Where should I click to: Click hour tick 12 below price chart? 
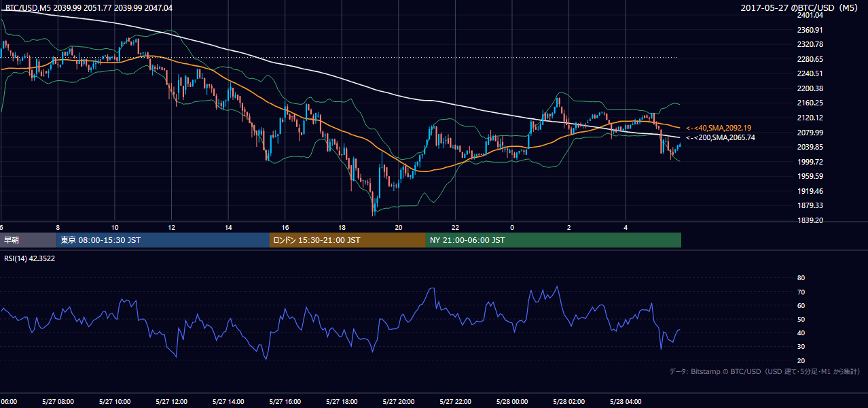click(x=171, y=227)
